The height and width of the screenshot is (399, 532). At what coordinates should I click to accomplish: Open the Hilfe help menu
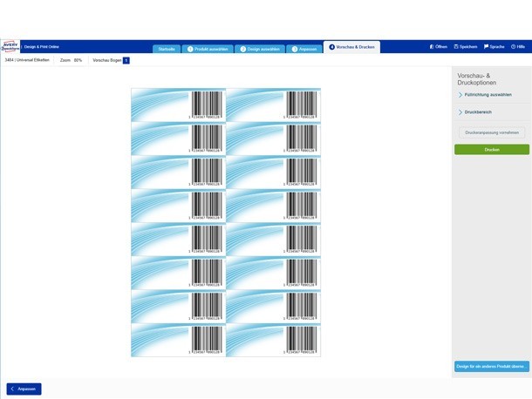(518, 46)
